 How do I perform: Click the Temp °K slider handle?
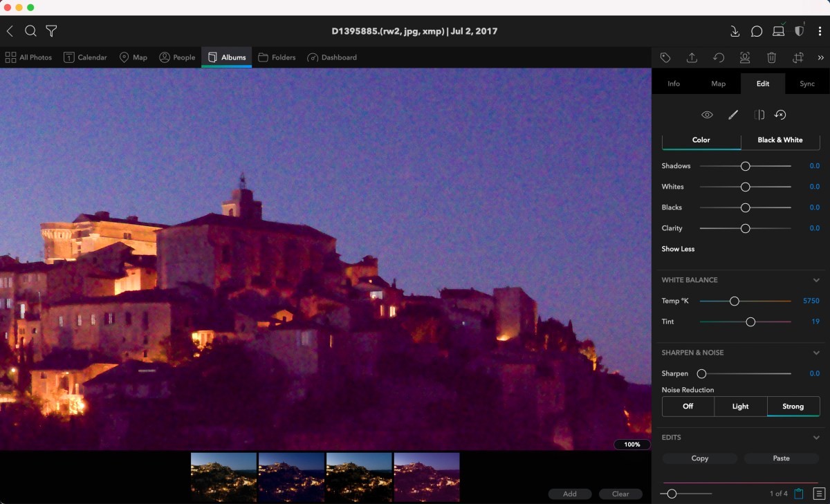click(735, 301)
